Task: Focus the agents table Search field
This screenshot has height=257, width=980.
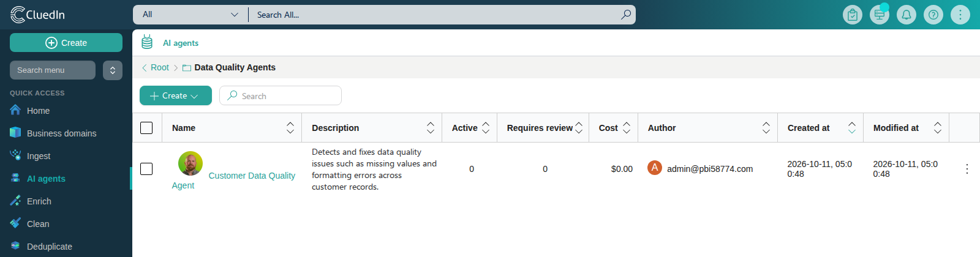Action: (x=281, y=95)
